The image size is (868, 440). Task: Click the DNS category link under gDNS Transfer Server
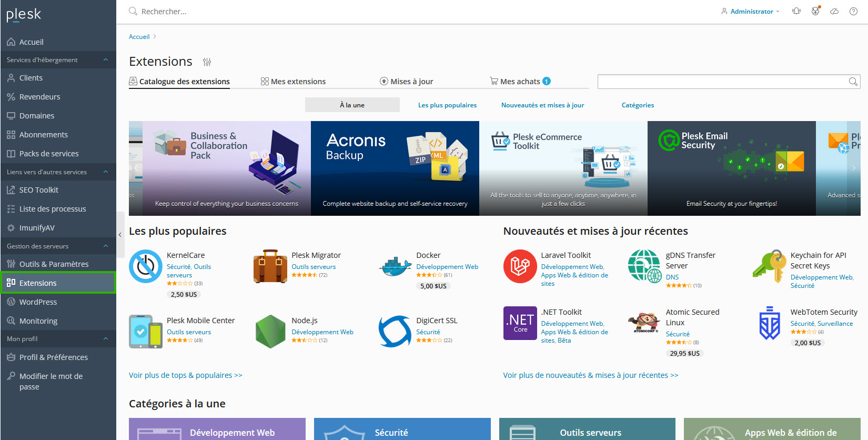(672, 277)
